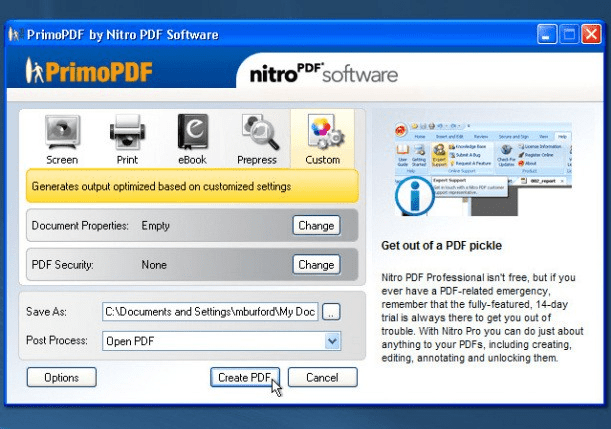Click the PrimoPDF title bar icon
The width and height of the screenshot is (611, 429).
[14, 35]
